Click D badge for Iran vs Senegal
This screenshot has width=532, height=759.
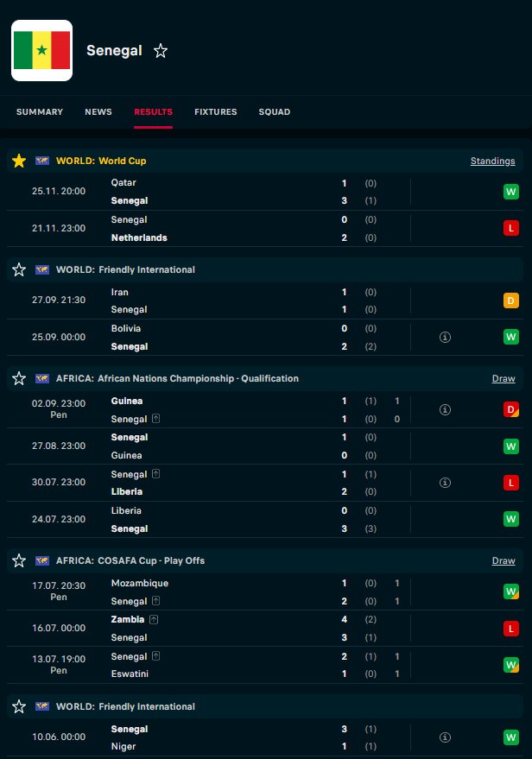point(510,300)
